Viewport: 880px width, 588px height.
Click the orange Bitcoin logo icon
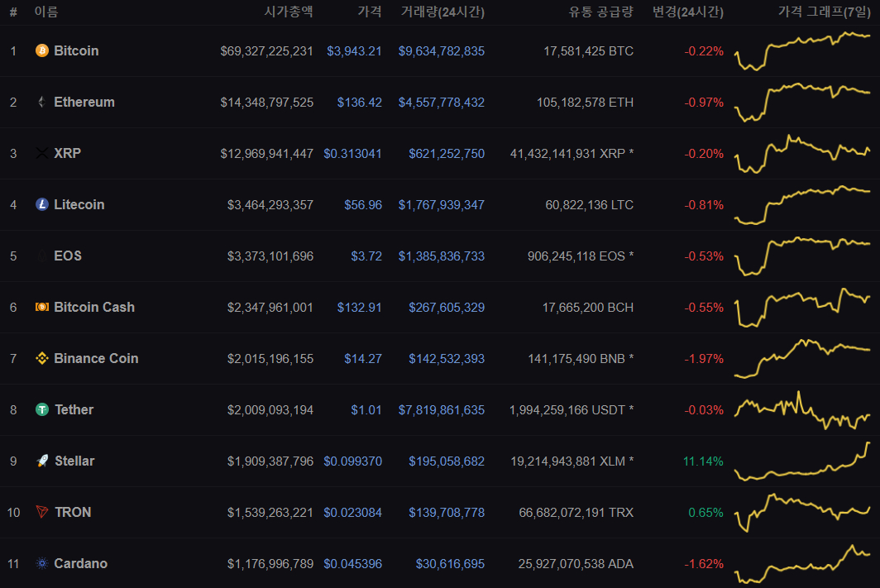42,50
